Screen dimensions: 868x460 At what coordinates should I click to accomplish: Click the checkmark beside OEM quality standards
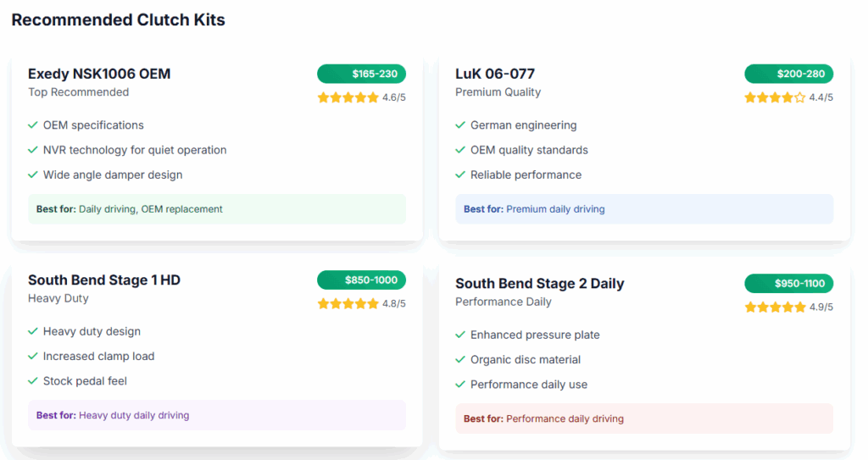[x=460, y=150]
